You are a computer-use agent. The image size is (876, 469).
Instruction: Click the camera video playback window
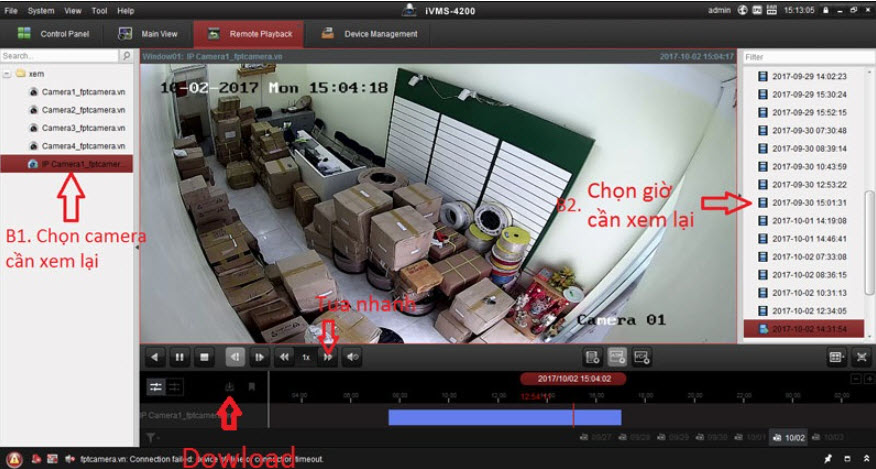[x=438, y=203]
